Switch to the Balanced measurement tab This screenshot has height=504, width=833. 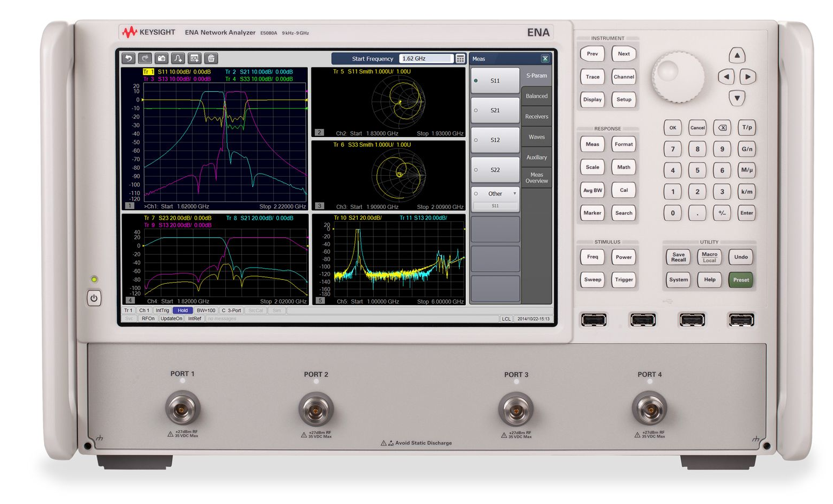point(536,96)
